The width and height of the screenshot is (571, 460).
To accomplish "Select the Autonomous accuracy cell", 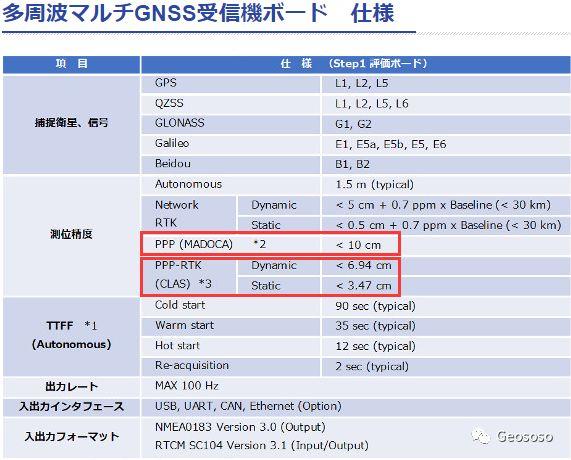I will pyautogui.click(x=231, y=185).
